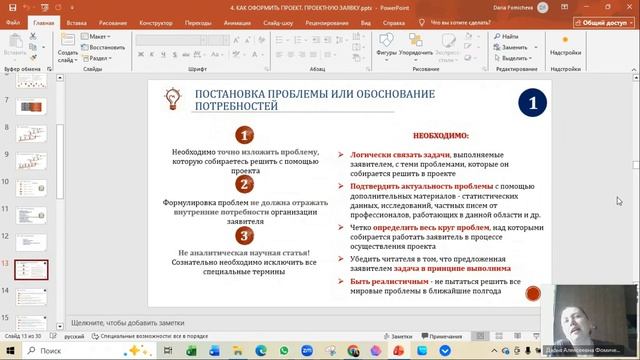The height and width of the screenshot is (360, 640).
Task: Click the Заменить replace button
Action: pyautogui.click(x=515, y=47)
